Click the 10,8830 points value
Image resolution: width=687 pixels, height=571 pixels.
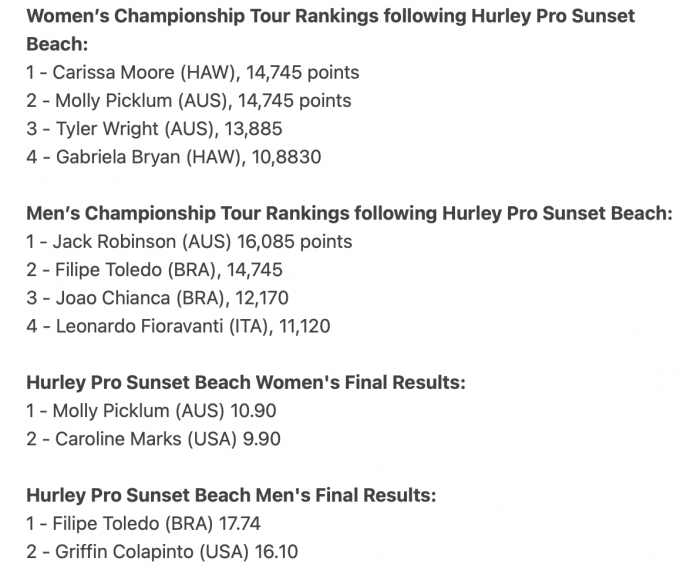pos(287,157)
